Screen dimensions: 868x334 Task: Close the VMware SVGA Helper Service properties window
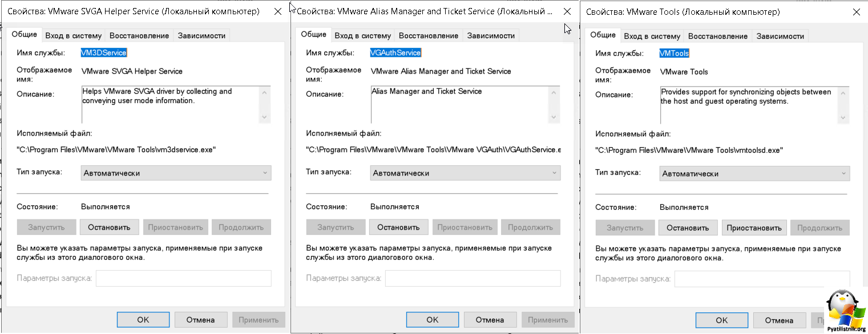[x=277, y=11]
